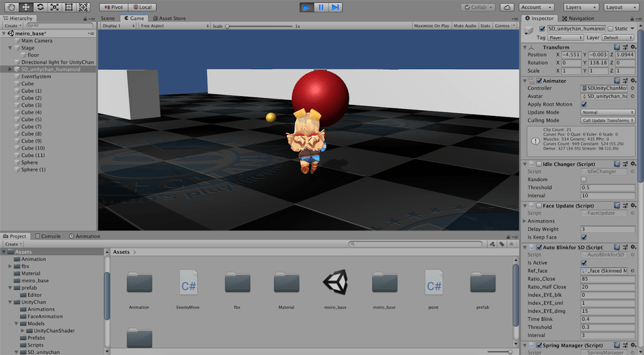This screenshot has height=355, width=644.
Task: Toggle the object active checkbox in Inspector
Action: [542, 29]
